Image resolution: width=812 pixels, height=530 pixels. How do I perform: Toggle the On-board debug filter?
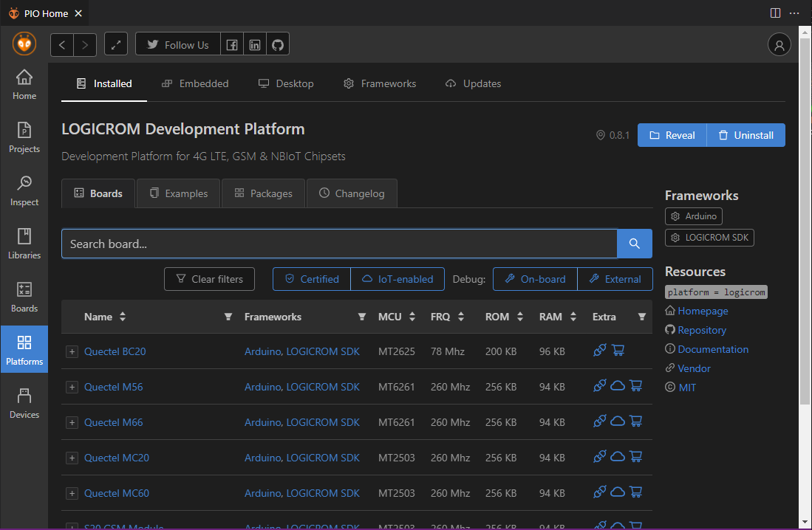coord(535,279)
